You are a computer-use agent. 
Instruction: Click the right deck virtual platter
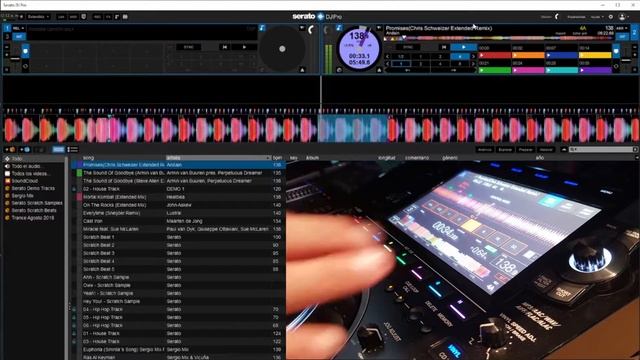coord(359,49)
